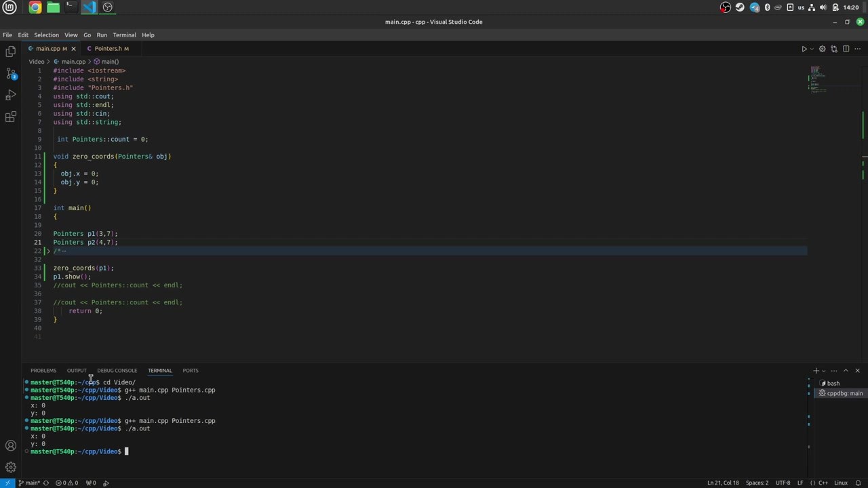Open the Extensions view
Screen dimensions: 868x488
[x=11, y=117]
